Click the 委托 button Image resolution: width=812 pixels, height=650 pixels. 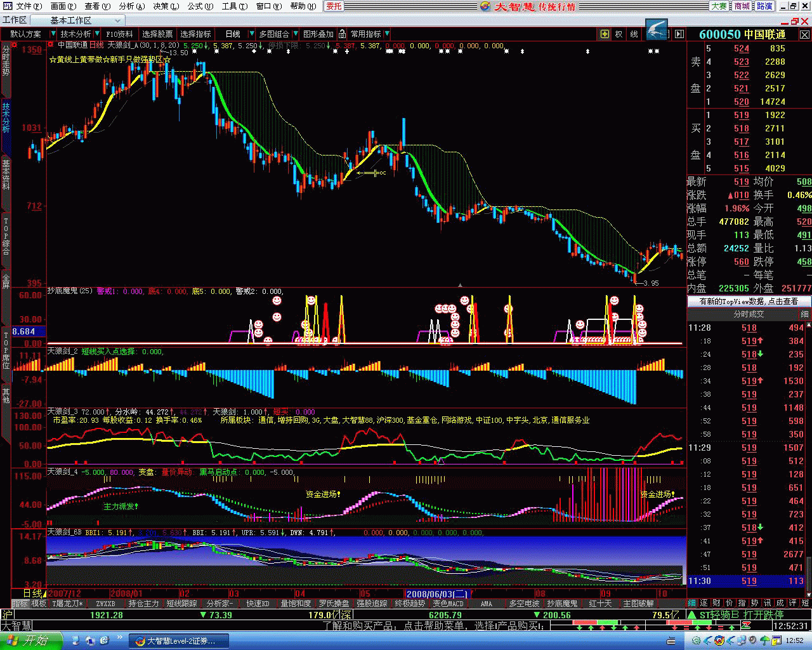pos(334,6)
